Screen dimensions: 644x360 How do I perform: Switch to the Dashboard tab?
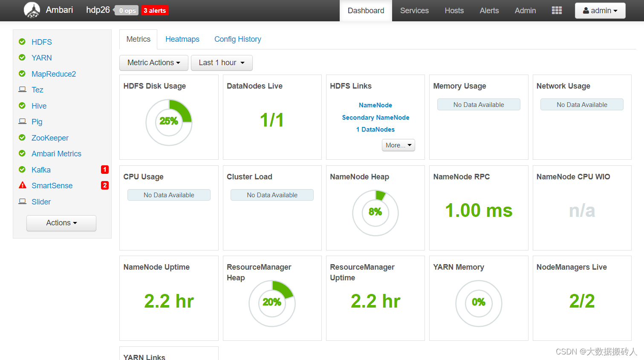coord(366,11)
